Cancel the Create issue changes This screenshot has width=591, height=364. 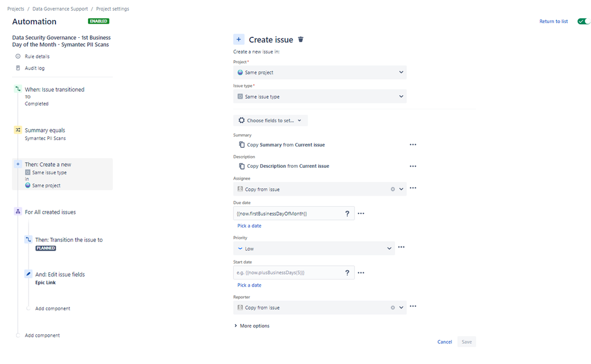[444, 342]
